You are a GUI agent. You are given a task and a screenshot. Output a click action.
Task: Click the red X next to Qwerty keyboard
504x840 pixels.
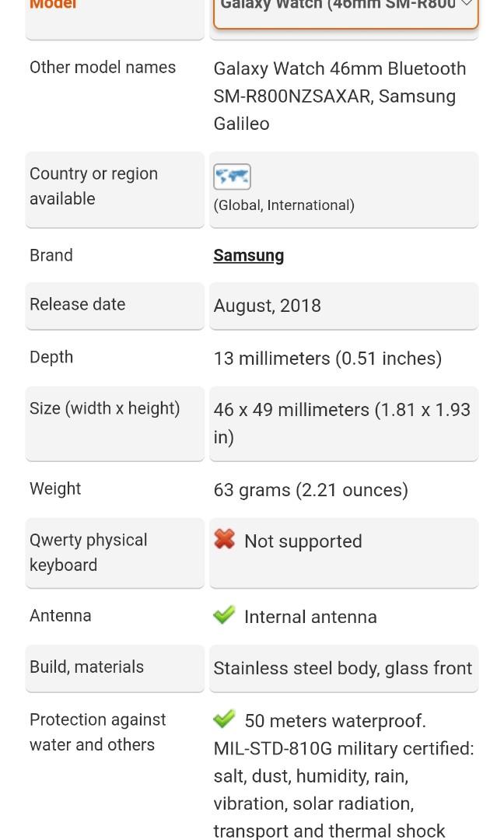225,540
